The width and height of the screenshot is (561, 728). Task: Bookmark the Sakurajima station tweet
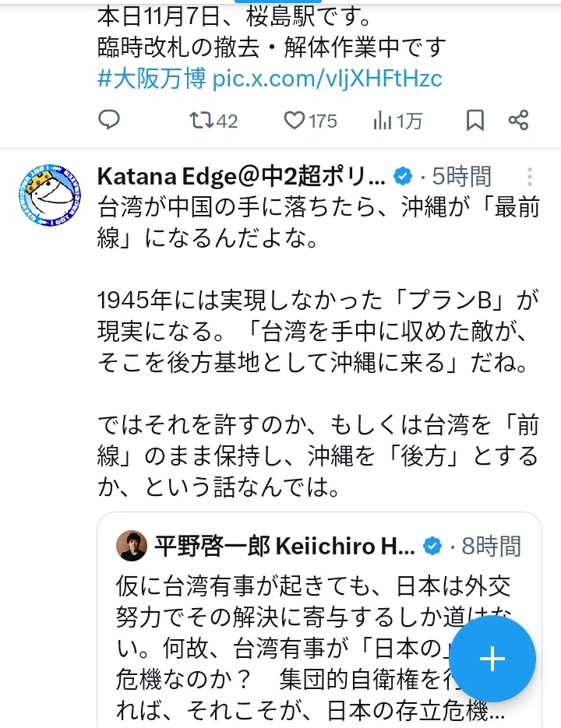click(475, 120)
